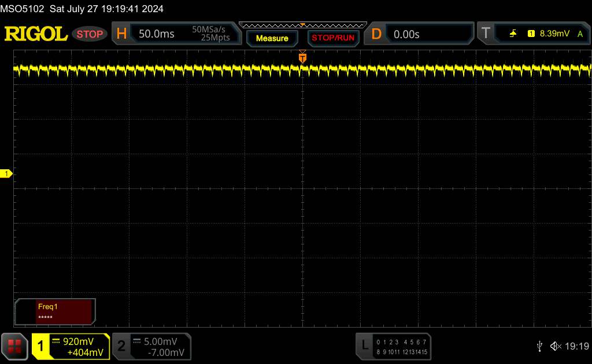The width and height of the screenshot is (592, 364).
Task: Click the rising edge trigger icon
Action: pyautogui.click(x=513, y=34)
